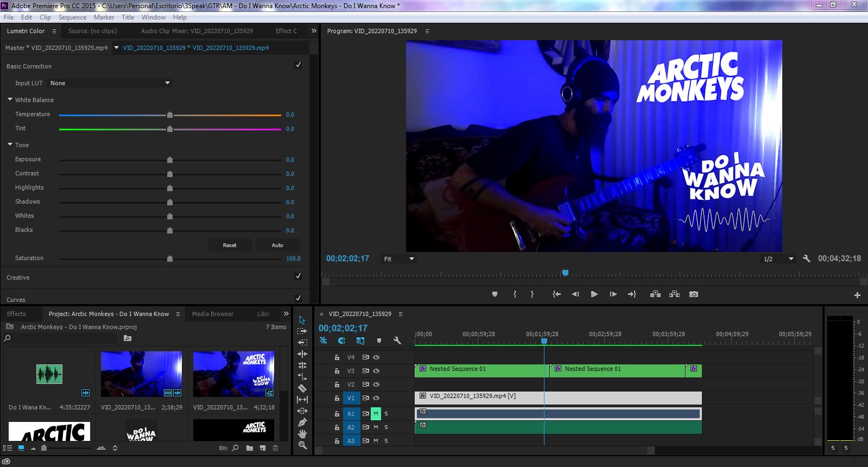Click Mark In bracket icon
This screenshot has width=868, height=467.
(x=515, y=294)
